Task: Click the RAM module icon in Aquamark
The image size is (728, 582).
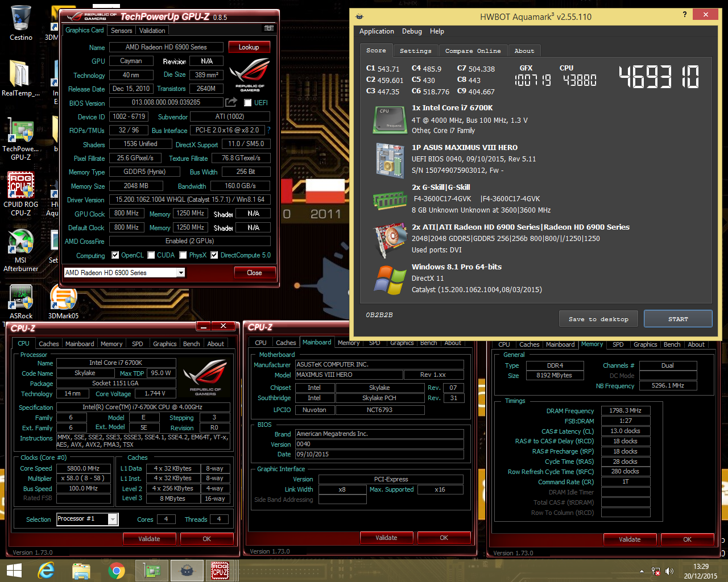Action: (390, 200)
